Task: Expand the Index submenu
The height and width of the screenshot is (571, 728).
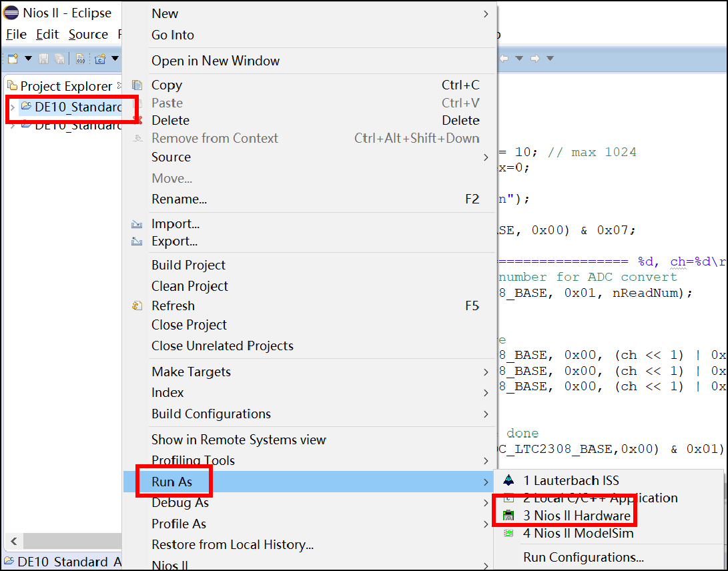Action: pyautogui.click(x=310, y=393)
